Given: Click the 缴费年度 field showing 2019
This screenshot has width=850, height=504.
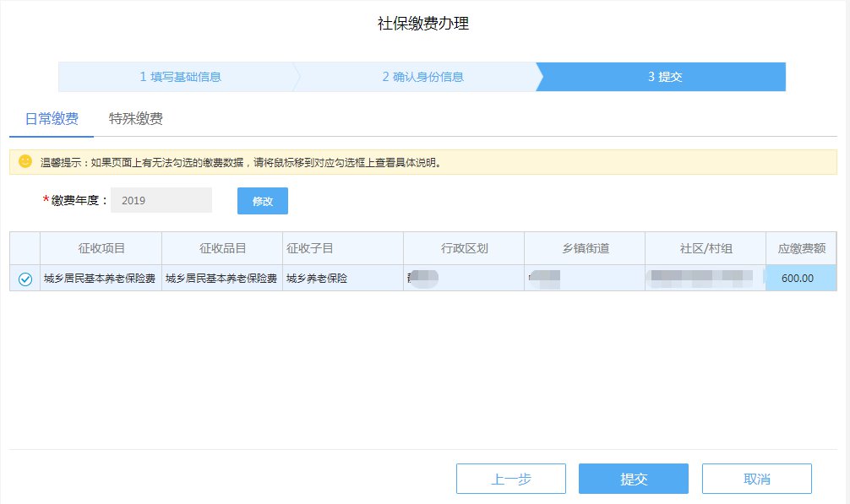Looking at the screenshot, I should click(x=161, y=201).
